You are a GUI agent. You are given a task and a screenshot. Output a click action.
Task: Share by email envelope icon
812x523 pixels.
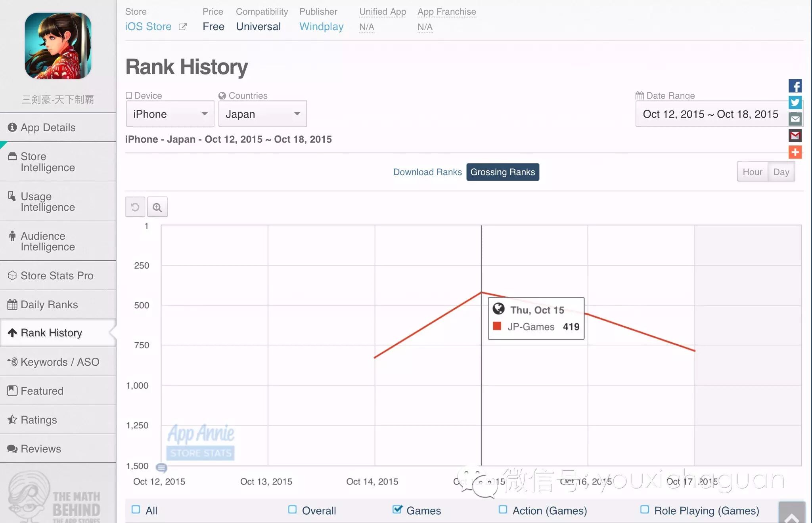click(x=795, y=119)
